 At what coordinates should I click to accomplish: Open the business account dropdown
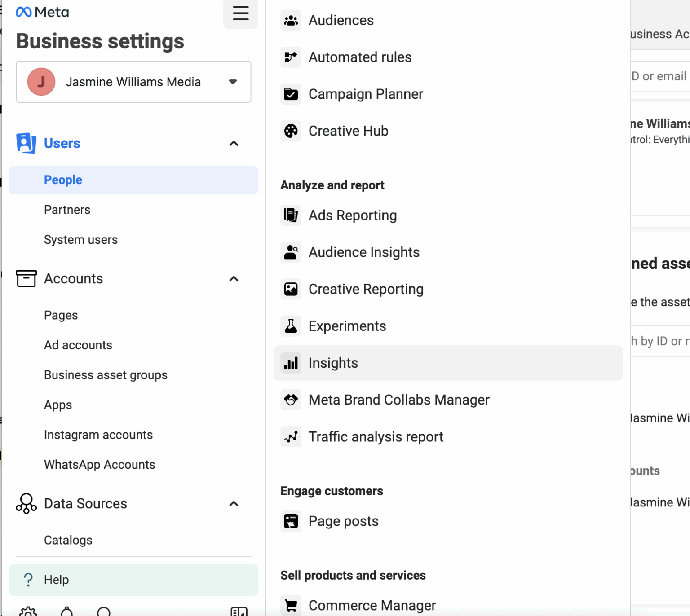click(133, 82)
